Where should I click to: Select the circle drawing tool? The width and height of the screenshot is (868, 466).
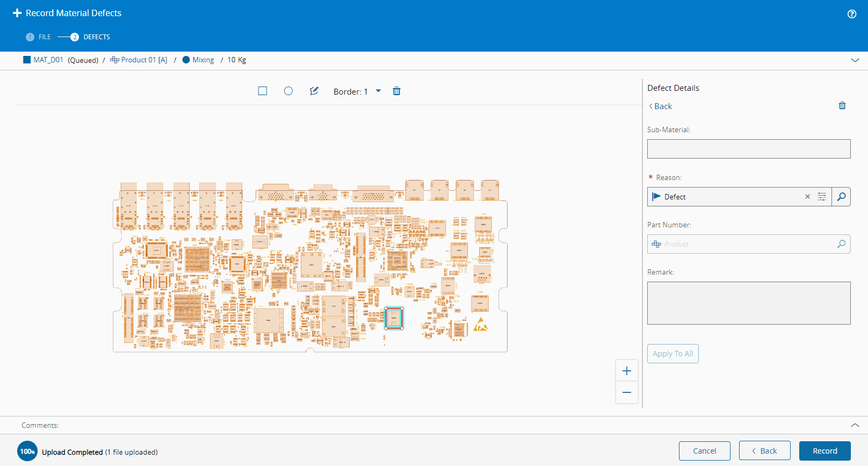[x=288, y=91]
